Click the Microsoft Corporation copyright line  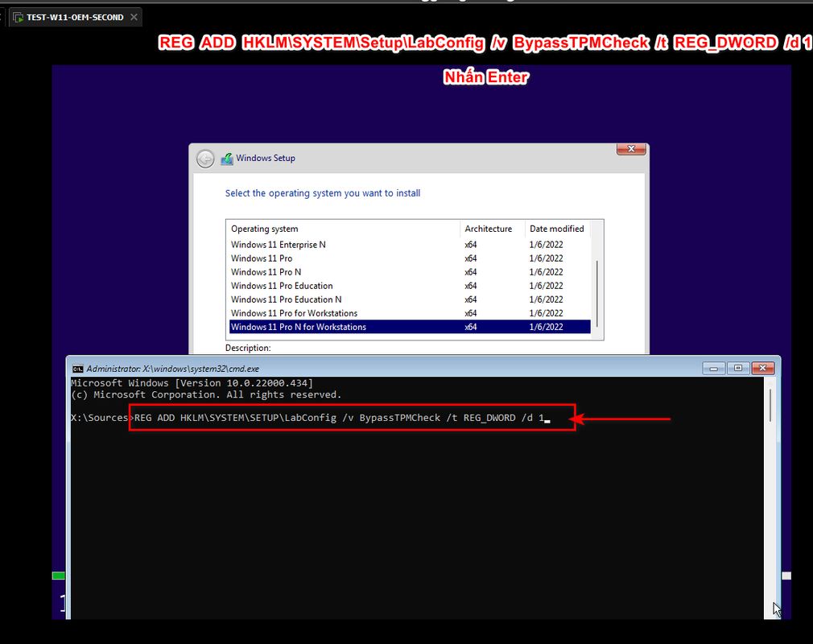tap(206, 395)
